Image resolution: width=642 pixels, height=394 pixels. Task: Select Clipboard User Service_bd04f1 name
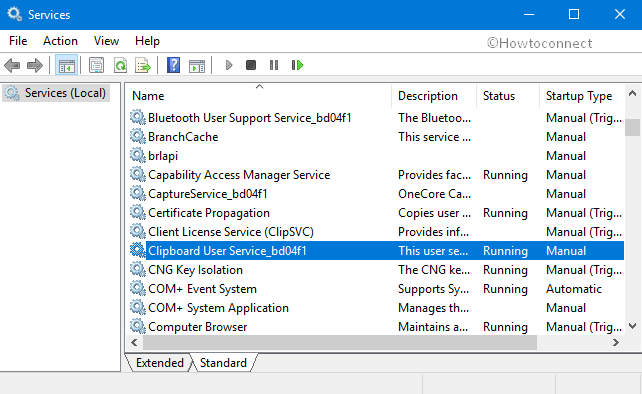pyautogui.click(x=227, y=251)
